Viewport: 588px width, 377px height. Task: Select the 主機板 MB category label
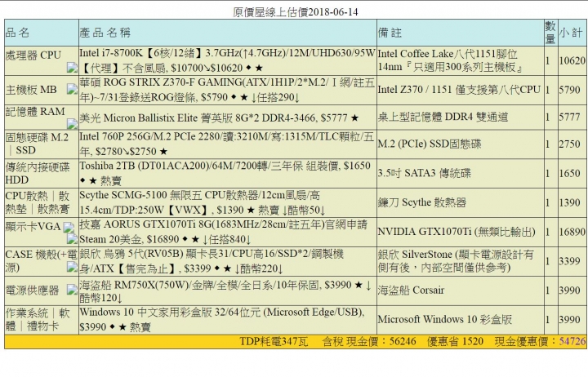(31, 90)
